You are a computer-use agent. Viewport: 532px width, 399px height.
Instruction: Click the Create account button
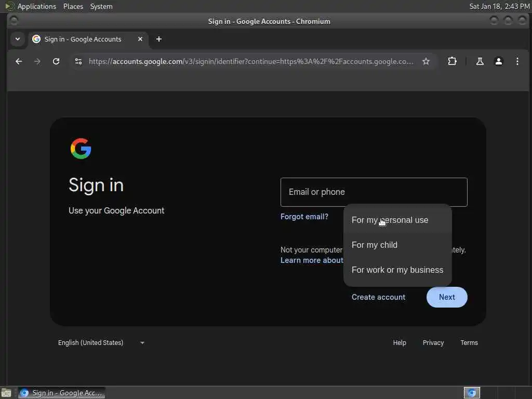click(x=378, y=297)
